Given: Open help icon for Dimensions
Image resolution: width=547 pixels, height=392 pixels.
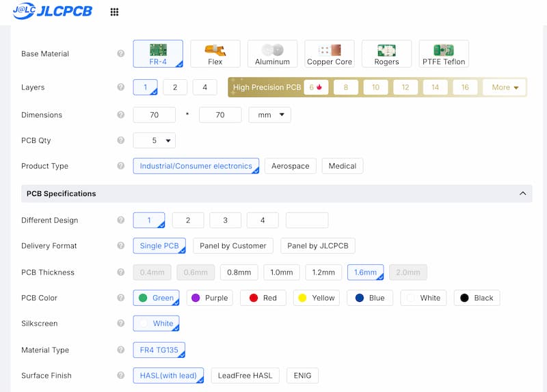Looking at the screenshot, I should pyautogui.click(x=121, y=115).
